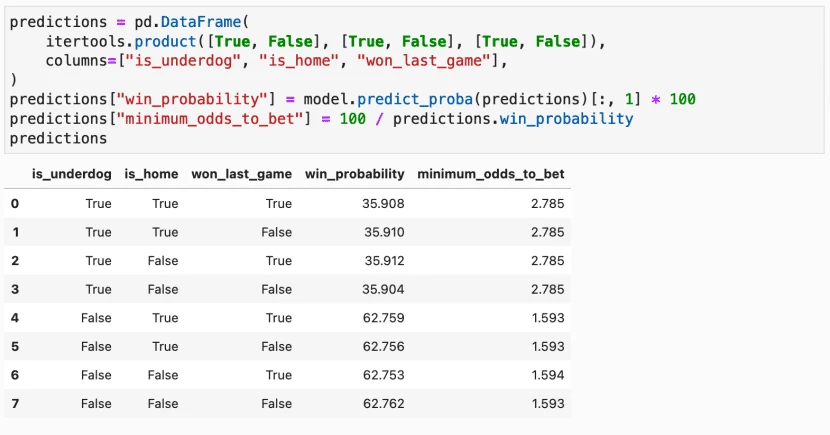Screen dimensions: 830x435
Task: Click minimum odds value 1.594
Action: [548, 375]
